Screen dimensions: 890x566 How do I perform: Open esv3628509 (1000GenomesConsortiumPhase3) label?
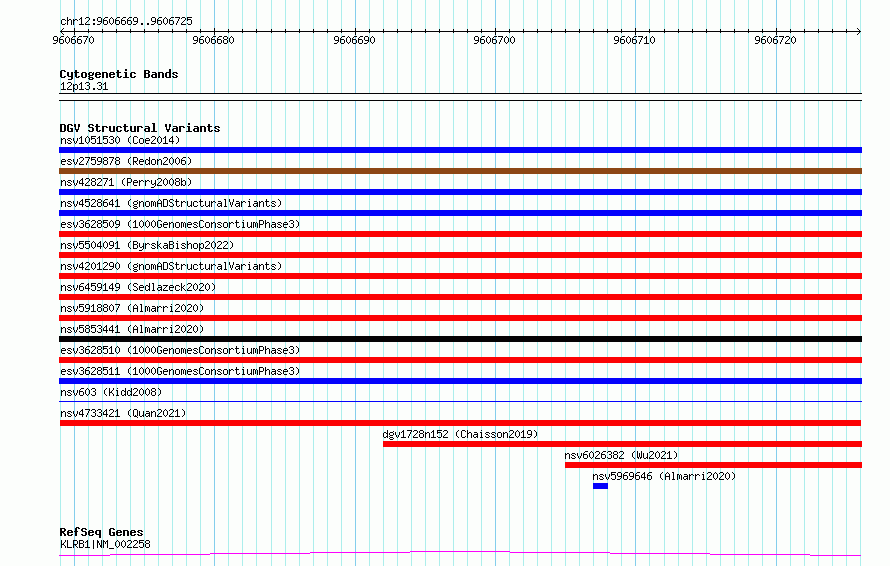[180, 224]
